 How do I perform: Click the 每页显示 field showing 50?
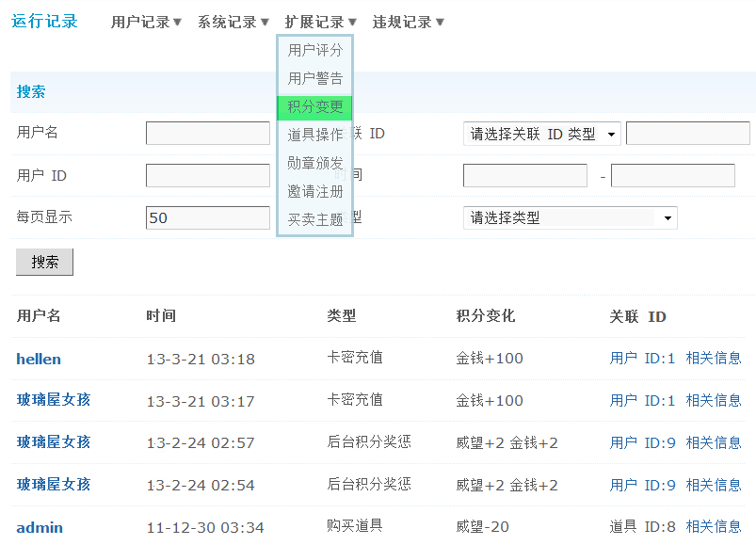pos(207,217)
